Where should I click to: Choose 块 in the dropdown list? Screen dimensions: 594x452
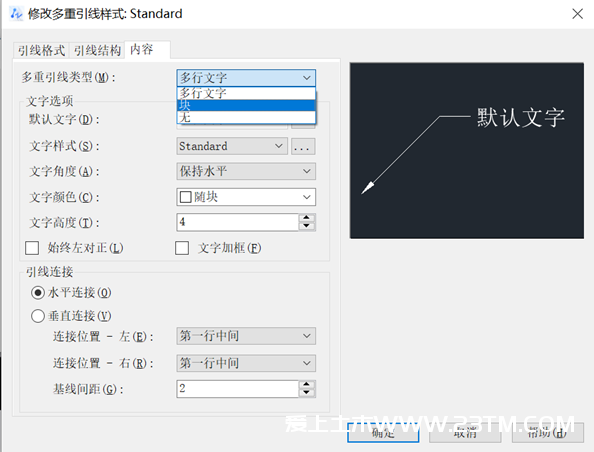coord(246,105)
